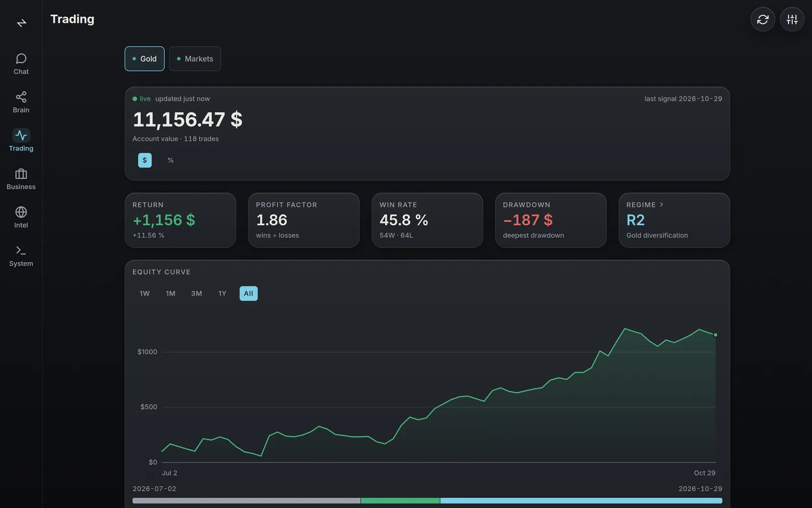Click the 'last signal 2026-10-29' text
Image resolution: width=812 pixels, height=508 pixels.
[683, 99]
